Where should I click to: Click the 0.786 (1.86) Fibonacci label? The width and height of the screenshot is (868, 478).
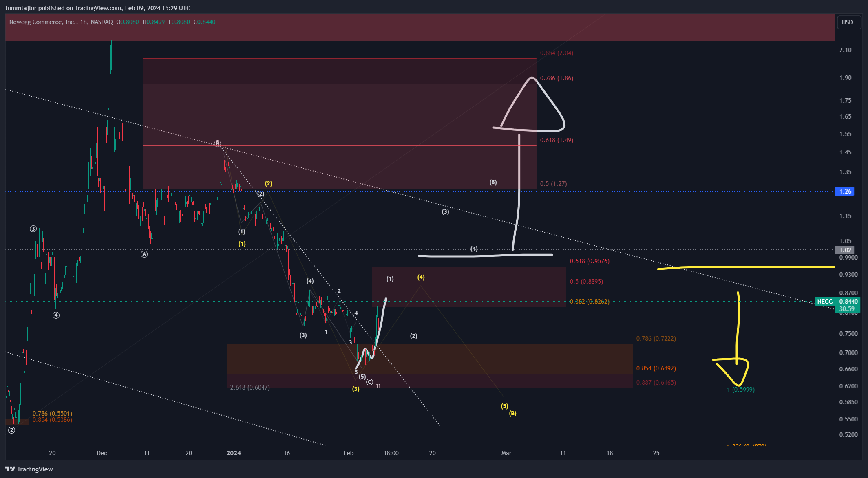557,78
